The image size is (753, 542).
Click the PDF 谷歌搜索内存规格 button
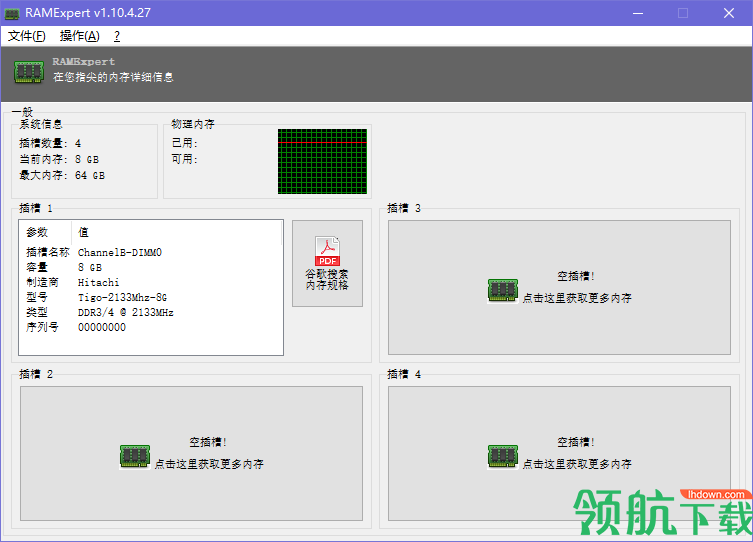pyautogui.click(x=327, y=264)
